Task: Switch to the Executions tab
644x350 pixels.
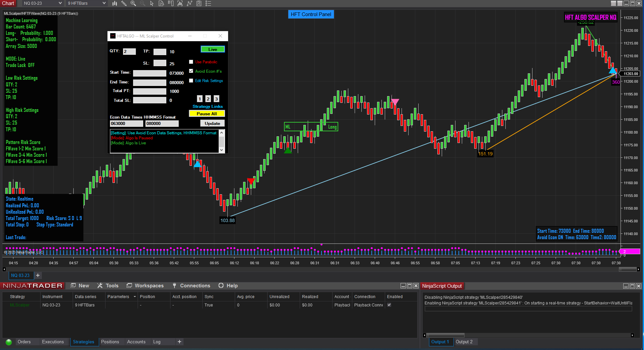Action: (53, 342)
